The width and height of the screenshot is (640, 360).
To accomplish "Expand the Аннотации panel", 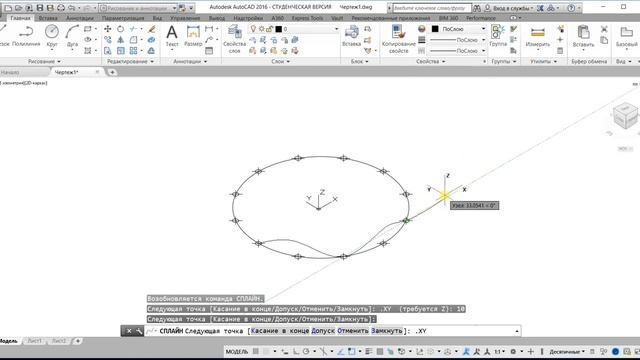I will [x=190, y=61].
